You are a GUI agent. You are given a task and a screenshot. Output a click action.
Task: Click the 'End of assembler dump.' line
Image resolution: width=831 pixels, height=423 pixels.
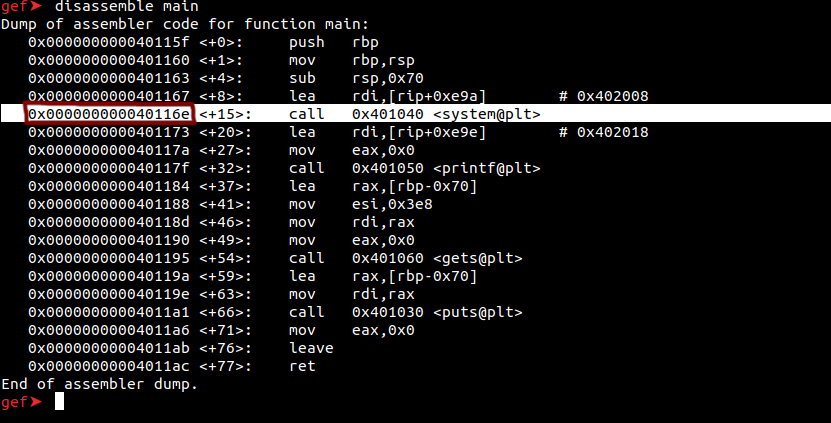coord(100,384)
